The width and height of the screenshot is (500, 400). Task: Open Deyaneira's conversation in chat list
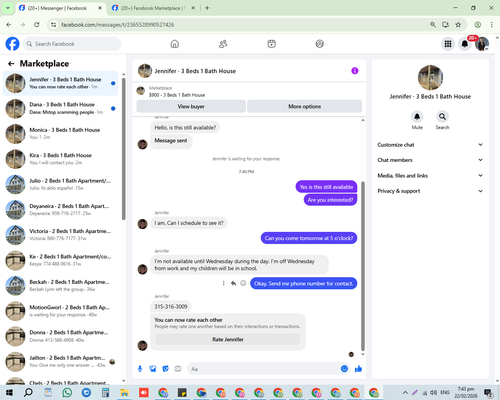pos(61,210)
